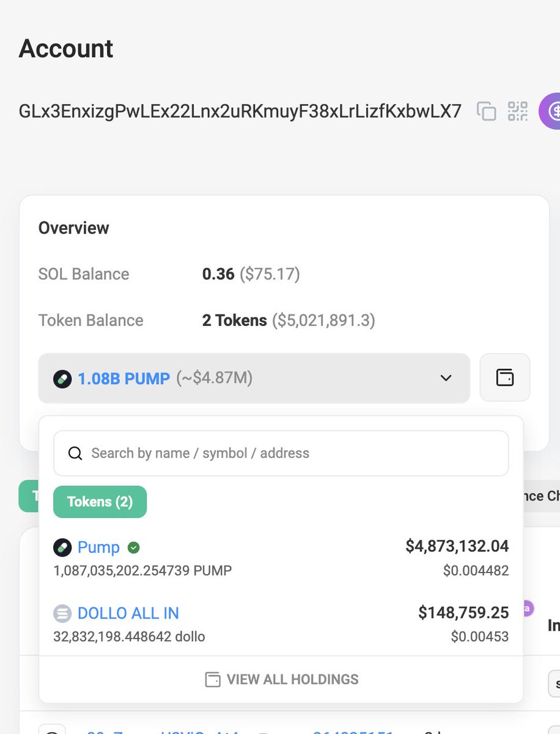Click the Token Balance label
Viewport: 560px width, 734px height.
[91, 321]
